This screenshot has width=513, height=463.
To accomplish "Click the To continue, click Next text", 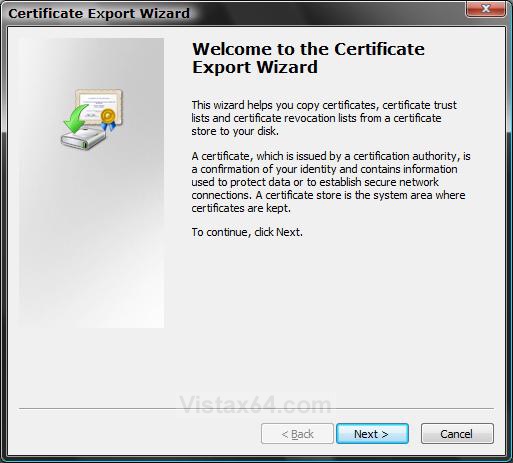I will (247, 232).
